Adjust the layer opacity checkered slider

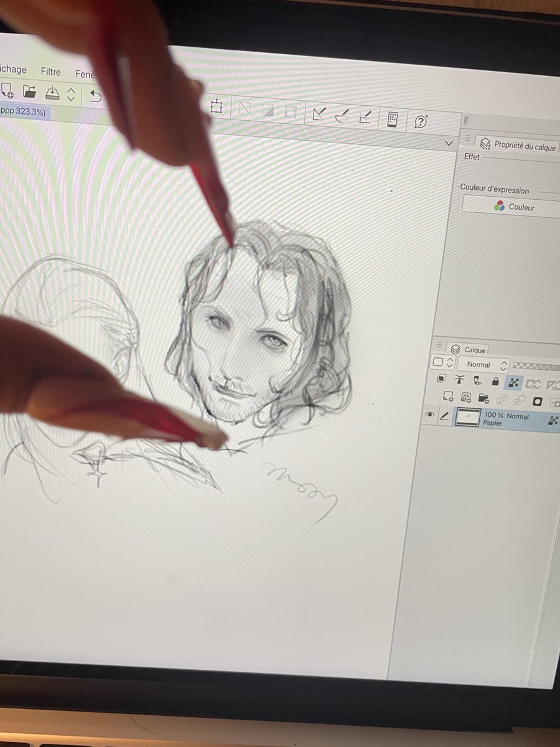[536, 366]
